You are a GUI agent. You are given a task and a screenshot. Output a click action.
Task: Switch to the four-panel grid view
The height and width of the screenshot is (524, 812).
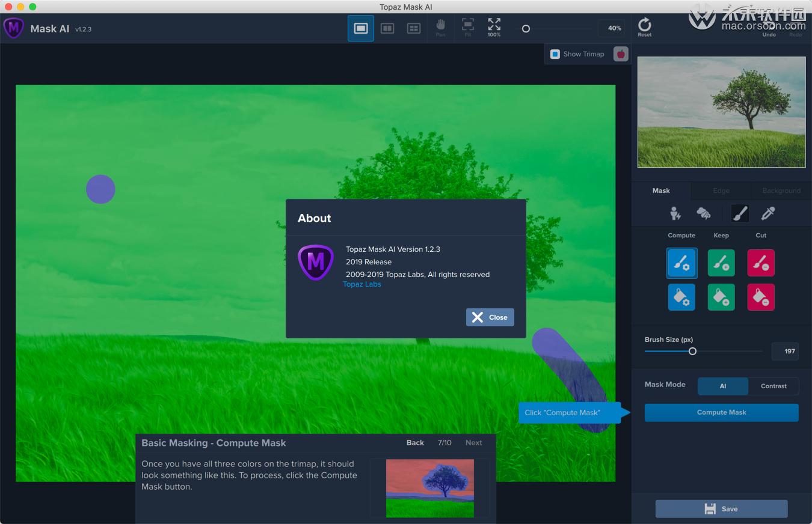(x=414, y=28)
